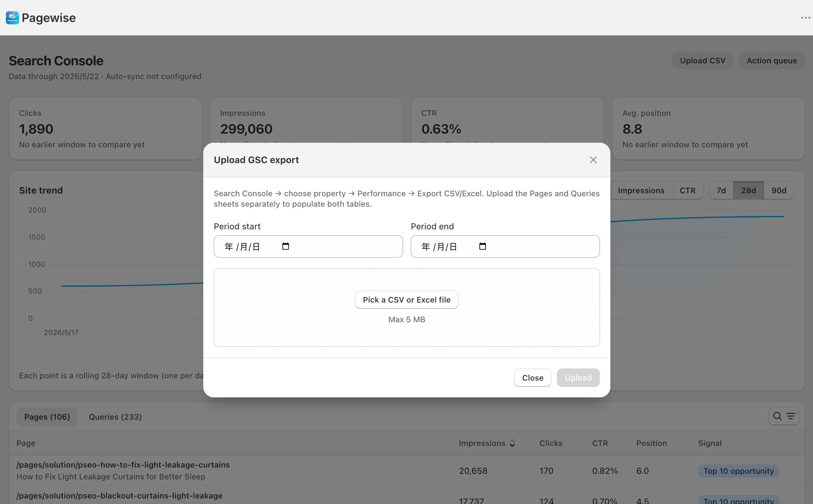Viewport: 813px width, 504px height.
Task: Click the Close button in the dialog
Action: coord(533,378)
